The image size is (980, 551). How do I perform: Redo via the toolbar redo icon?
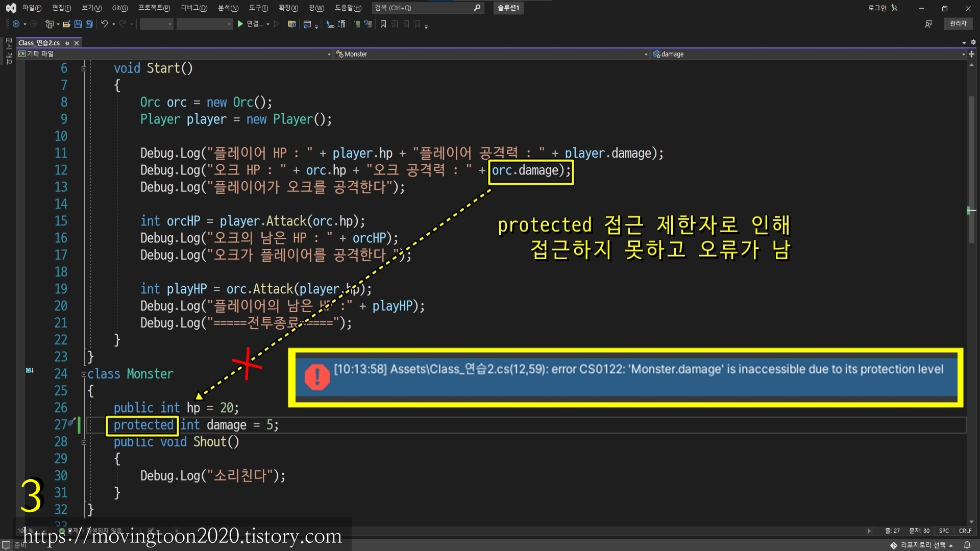click(122, 24)
